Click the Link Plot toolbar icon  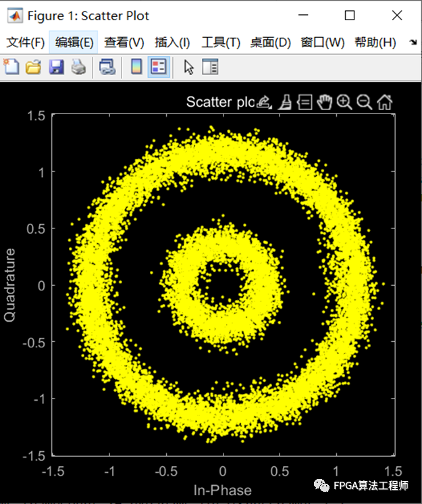[107, 67]
